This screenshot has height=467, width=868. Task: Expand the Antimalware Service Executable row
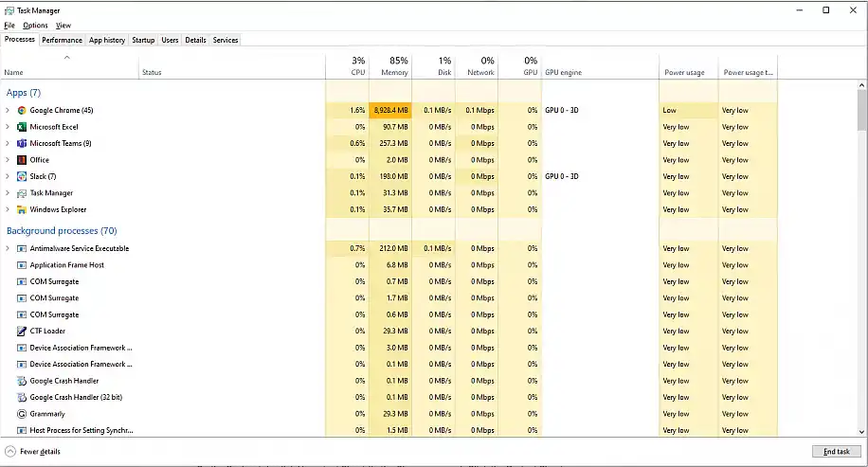[x=8, y=248]
